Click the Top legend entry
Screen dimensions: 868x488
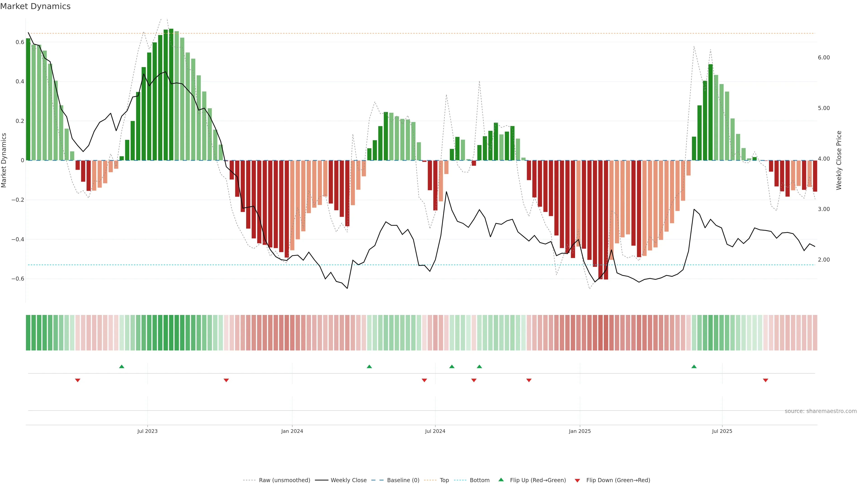coord(444,480)
